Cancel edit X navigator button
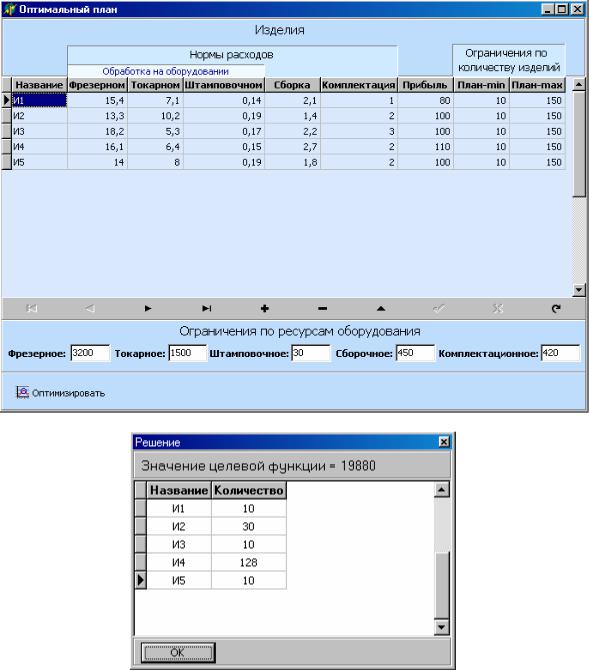Image resolution: width=589 pixels, height=670 pixels. (x=497, y=308)
